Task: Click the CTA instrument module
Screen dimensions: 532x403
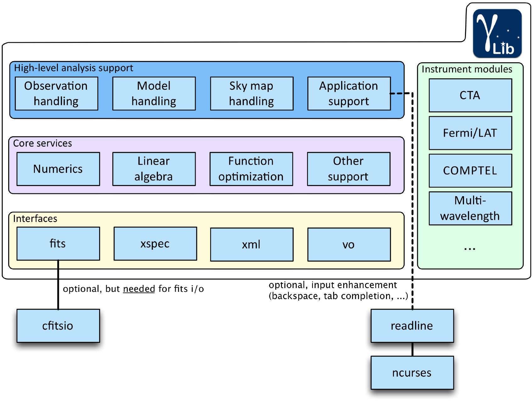Action: point(470,95)
